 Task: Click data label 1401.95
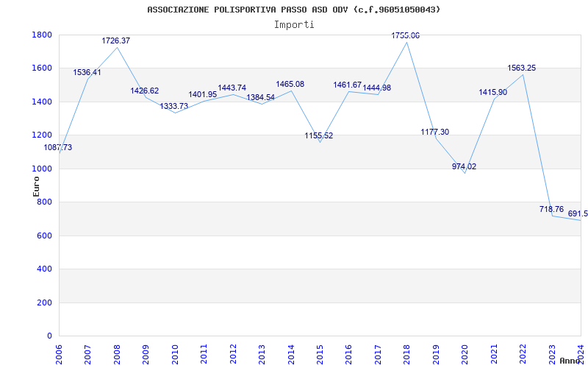(x=203, y=95)
